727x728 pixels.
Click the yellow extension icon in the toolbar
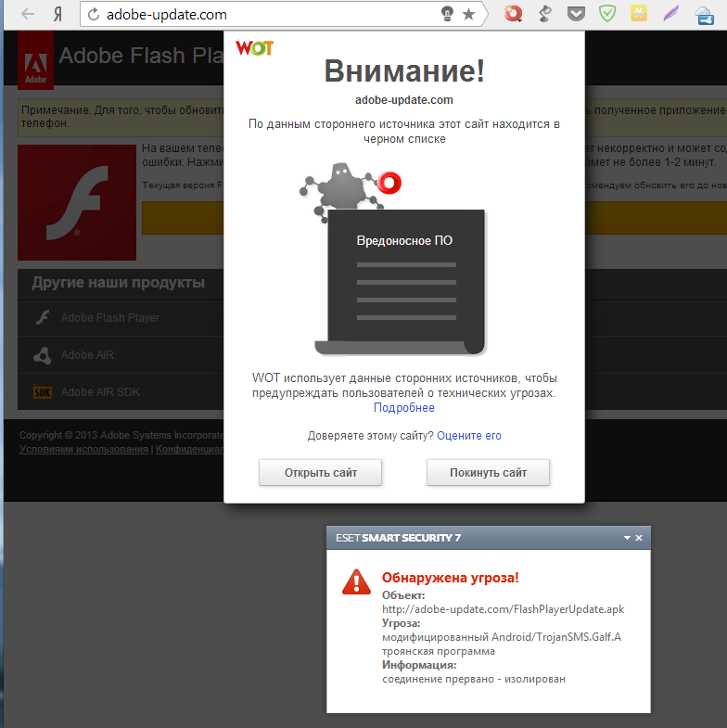639,14
